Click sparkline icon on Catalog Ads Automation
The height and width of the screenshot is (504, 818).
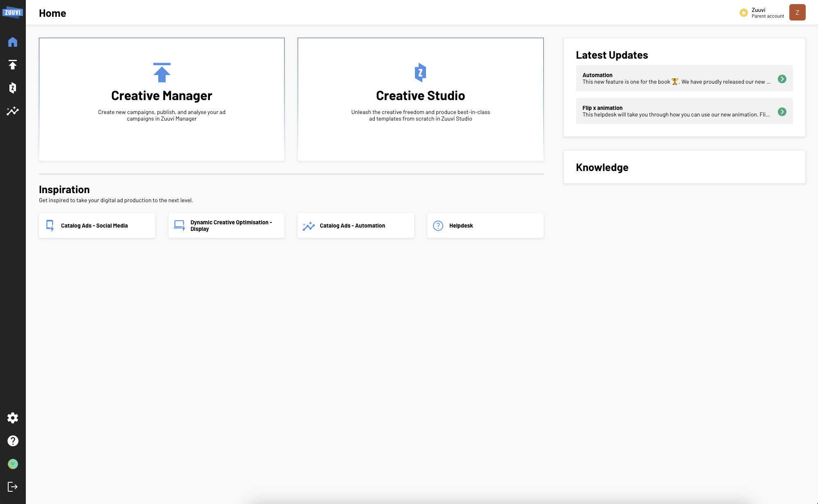309,226
